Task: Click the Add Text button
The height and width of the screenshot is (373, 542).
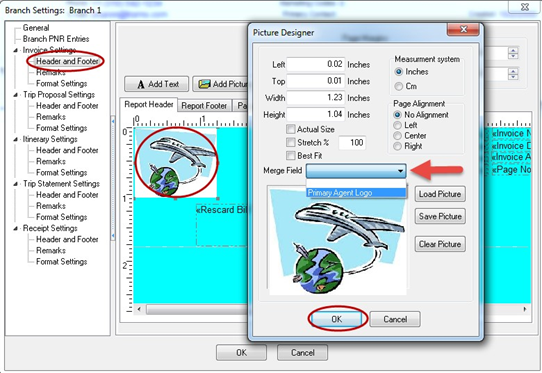Action: coord(157,84)
